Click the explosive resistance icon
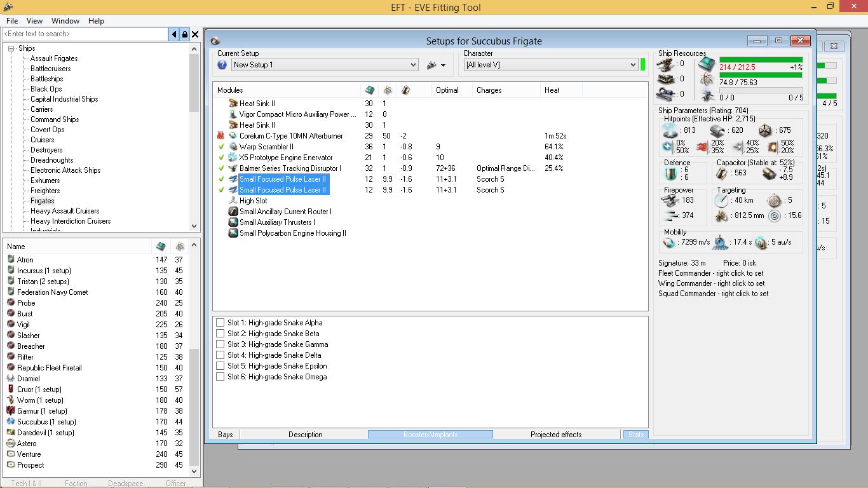This screenshot has width=868, height=488. click(773, 147)
